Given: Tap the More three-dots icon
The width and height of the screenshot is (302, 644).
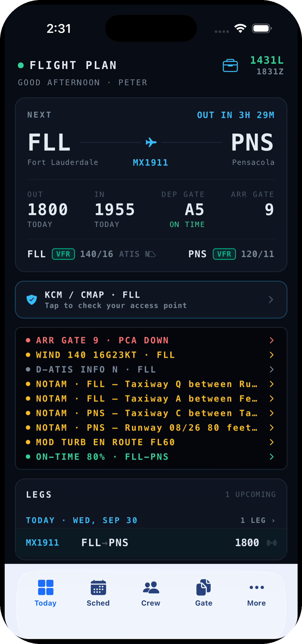Looking at the screenshot, I should point(257,587).
